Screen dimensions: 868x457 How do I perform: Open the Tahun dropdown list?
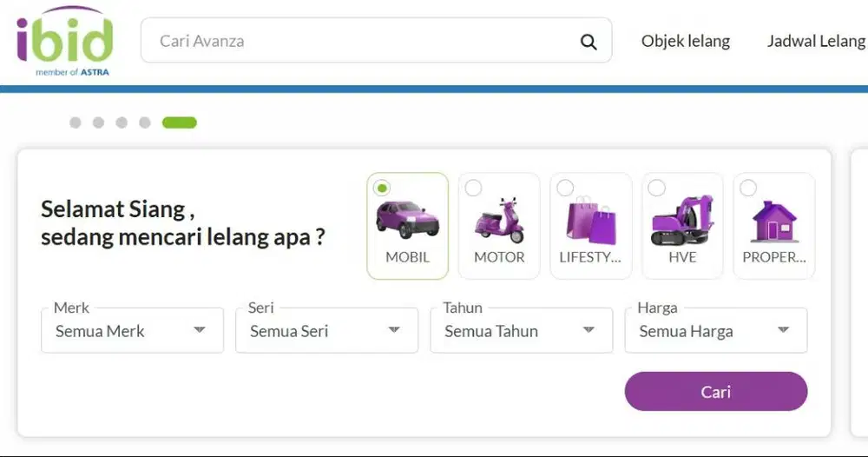pyautogui.click(x=521, y=331)
